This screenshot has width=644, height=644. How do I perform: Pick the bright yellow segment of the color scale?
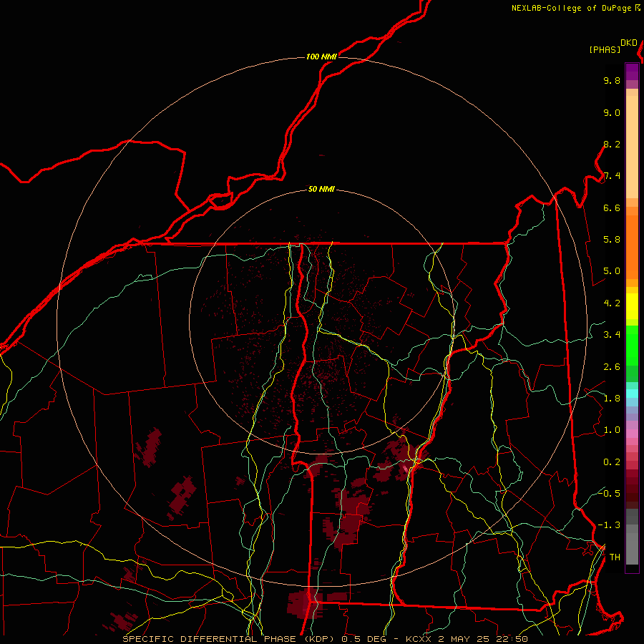632,306
